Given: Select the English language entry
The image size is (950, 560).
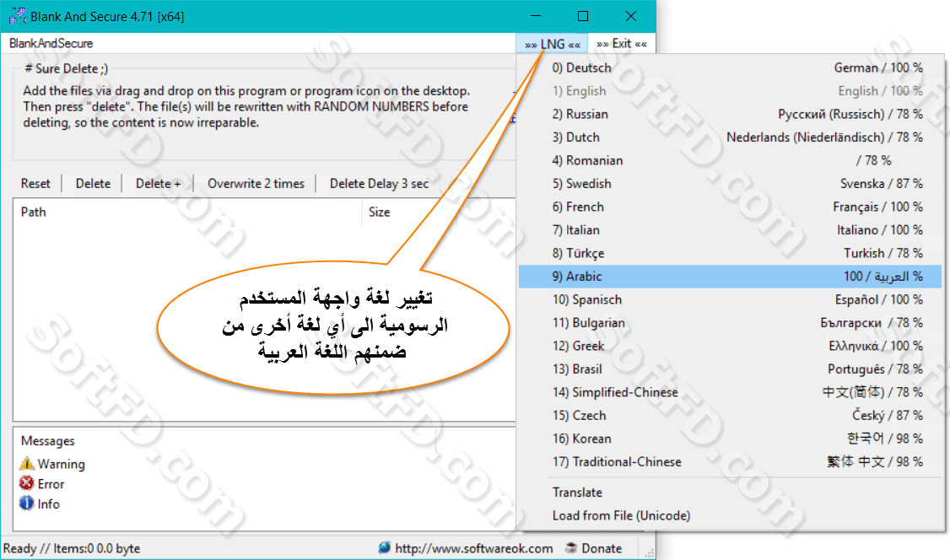Looking at the screenshot, I should tap(730, 91).
